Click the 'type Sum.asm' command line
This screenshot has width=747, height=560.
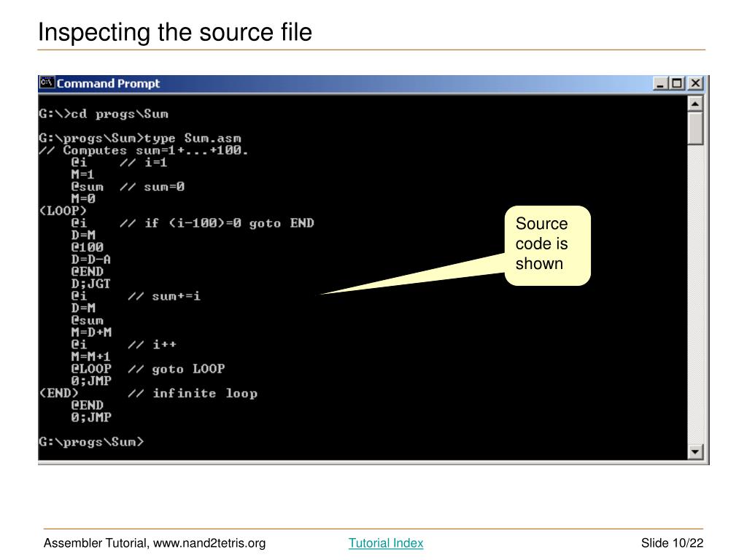coord(140,138)
